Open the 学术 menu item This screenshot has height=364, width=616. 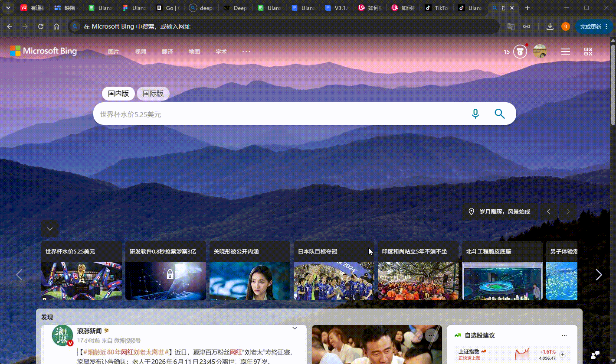pyautogui.click(x=221, y=52)
